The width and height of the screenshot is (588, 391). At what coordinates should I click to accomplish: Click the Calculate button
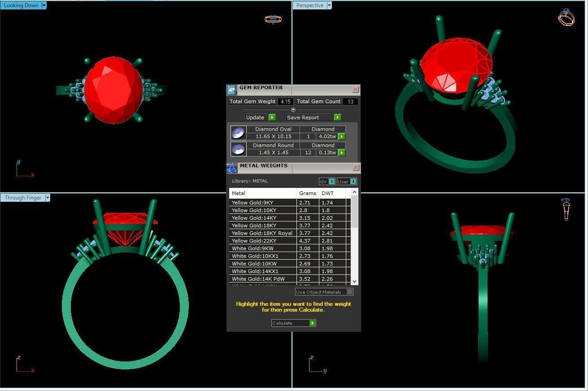(293, 323)
